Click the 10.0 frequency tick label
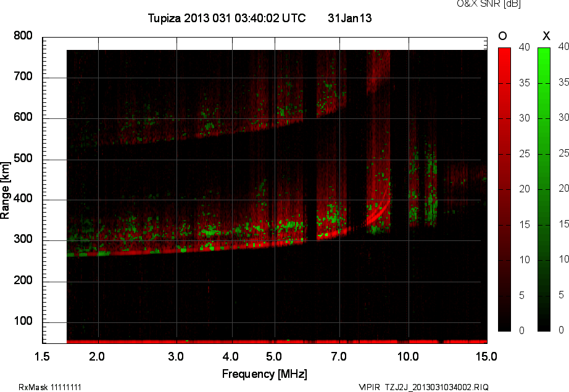The width and height of the screenshot is (569, 392). point(409,357)
